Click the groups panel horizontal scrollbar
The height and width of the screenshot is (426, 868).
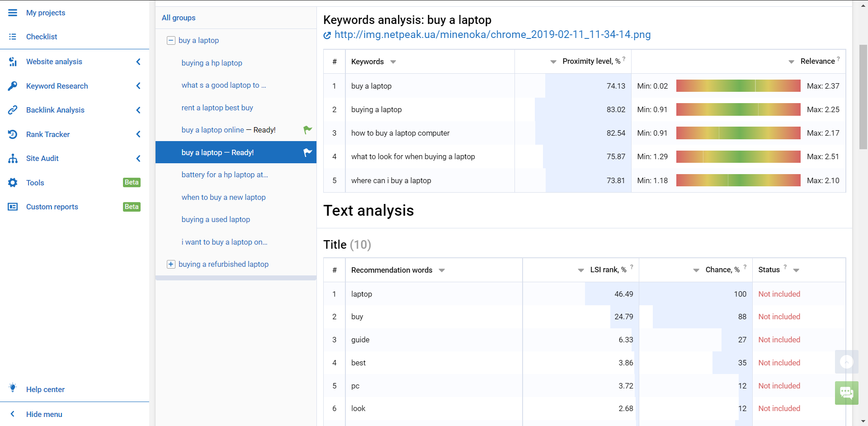click(x=236, y=278)
